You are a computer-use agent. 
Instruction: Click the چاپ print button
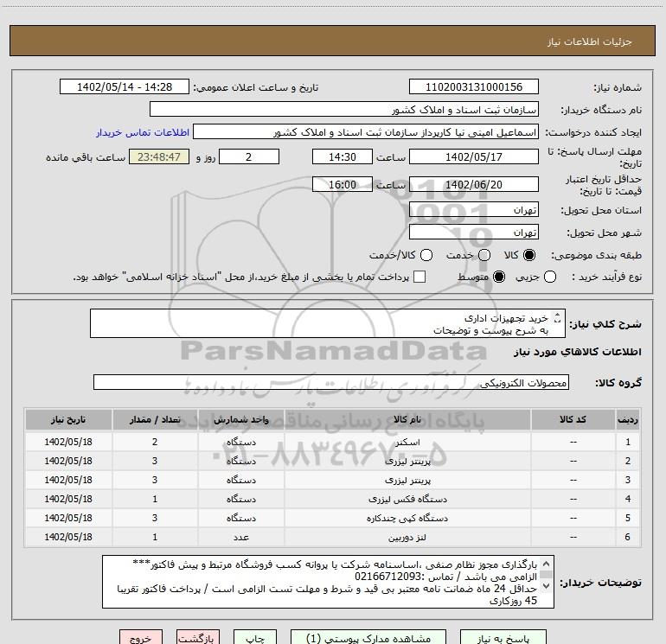tap(255, 637)
